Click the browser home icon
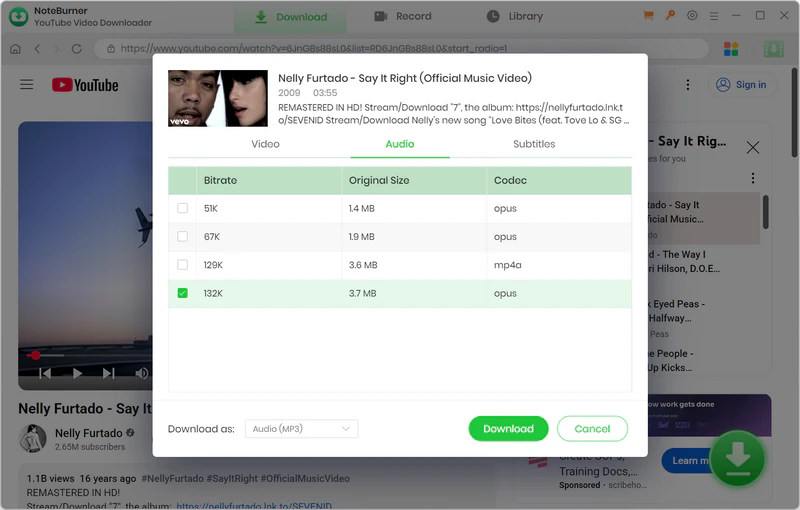The height and width of the screenshot is (510, 800). click(15, 48)
